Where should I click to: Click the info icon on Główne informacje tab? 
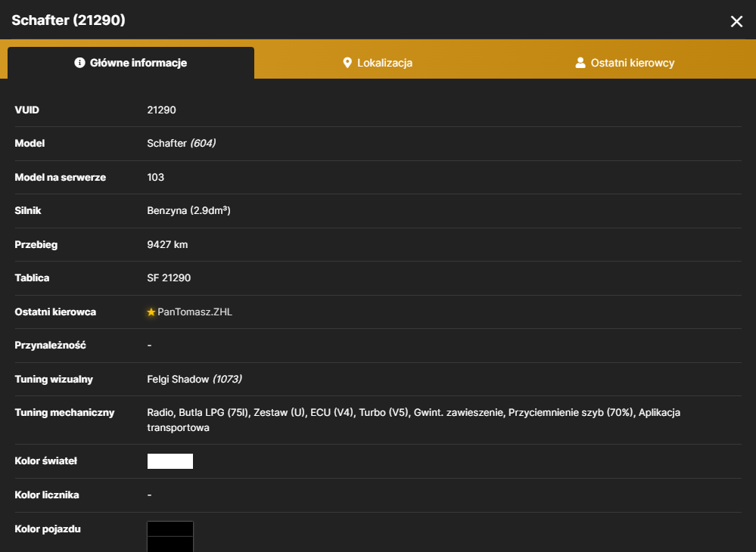coord(79,63)
